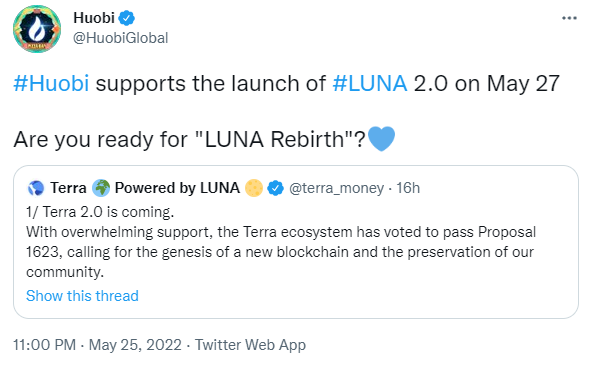Open the #Huobi hashtag link
Viewport: 596px width, 370px height.
51,83
